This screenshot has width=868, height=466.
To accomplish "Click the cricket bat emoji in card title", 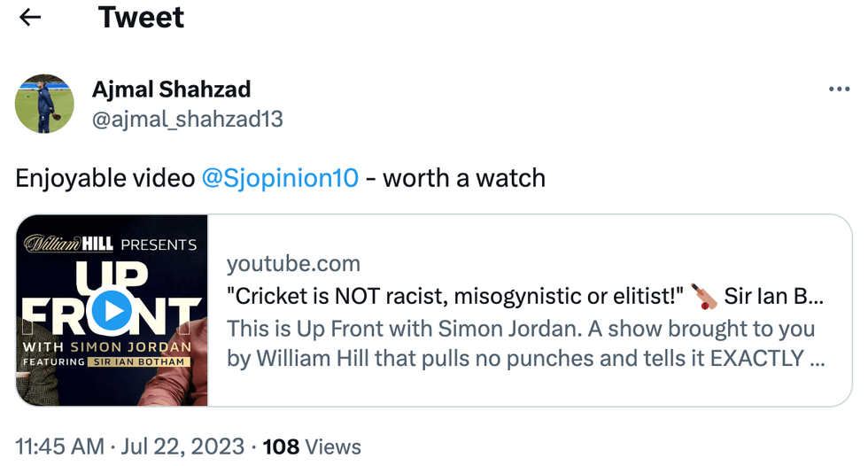I will tap(705, 296).
